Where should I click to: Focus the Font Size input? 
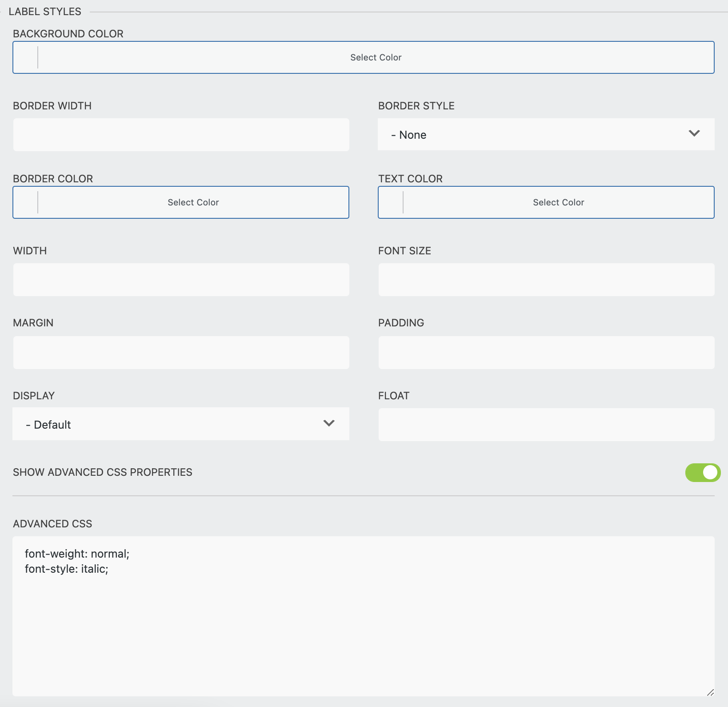point(546,280)
